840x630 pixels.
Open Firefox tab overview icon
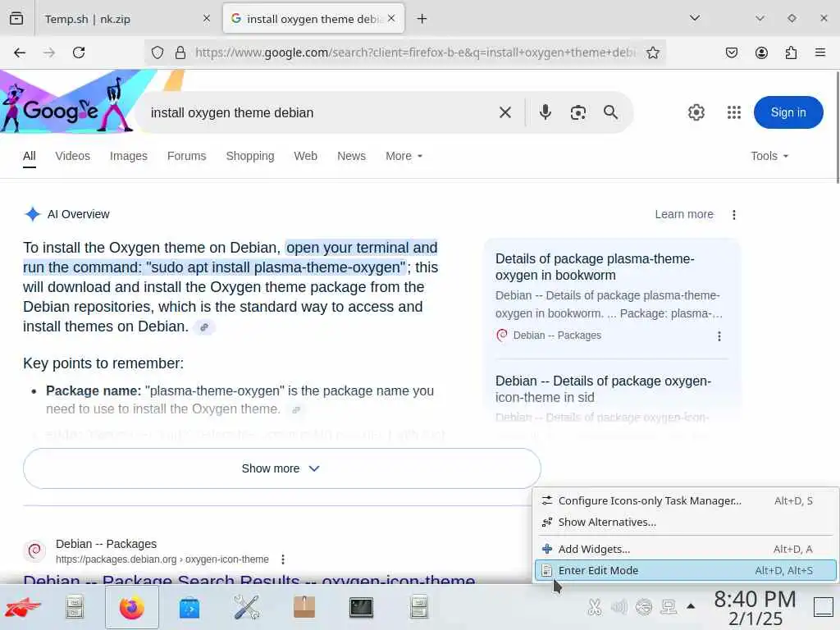click(16, 18)
